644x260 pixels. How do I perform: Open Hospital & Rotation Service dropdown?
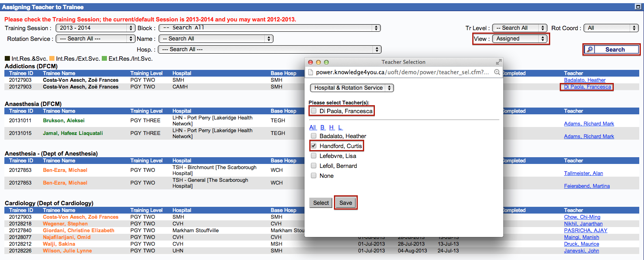pos(352,88)
